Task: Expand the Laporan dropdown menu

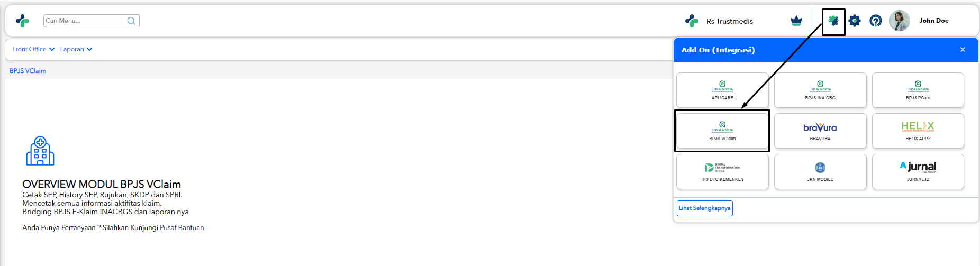Action: tap(76, 49)
